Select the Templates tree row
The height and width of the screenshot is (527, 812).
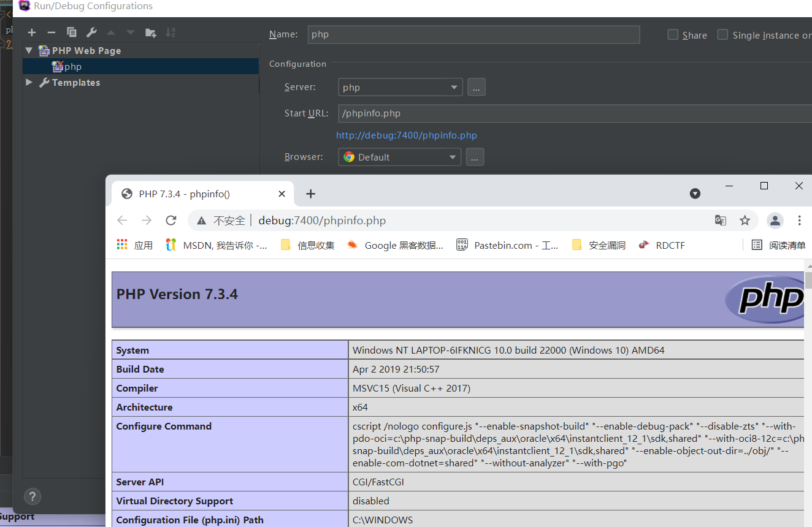click(x=140, y=82)
